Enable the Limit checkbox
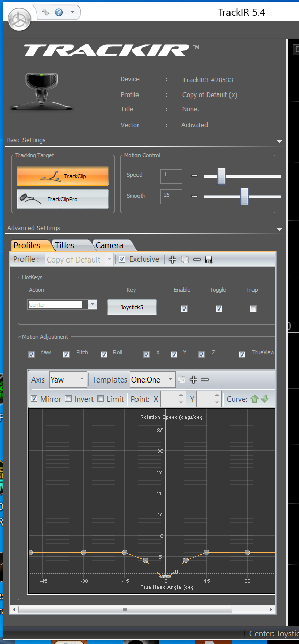This screenshot has height=644, width=299. pos(100,399)
